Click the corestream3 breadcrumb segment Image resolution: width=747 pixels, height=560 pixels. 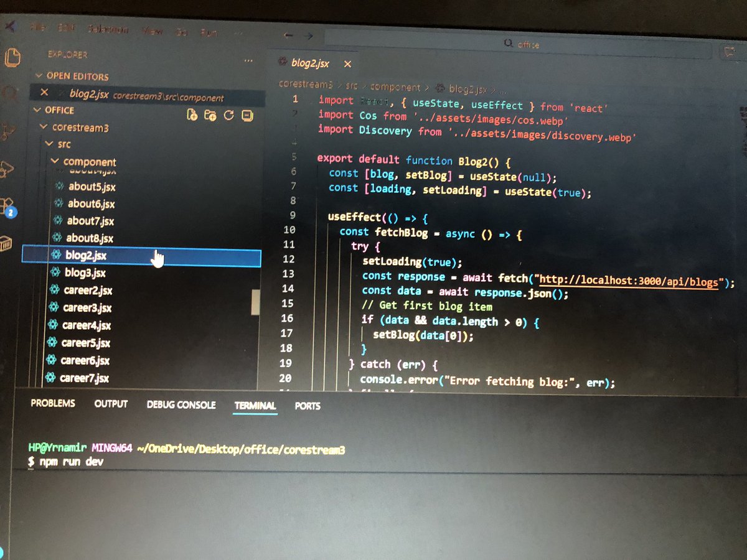pos(306,85)
